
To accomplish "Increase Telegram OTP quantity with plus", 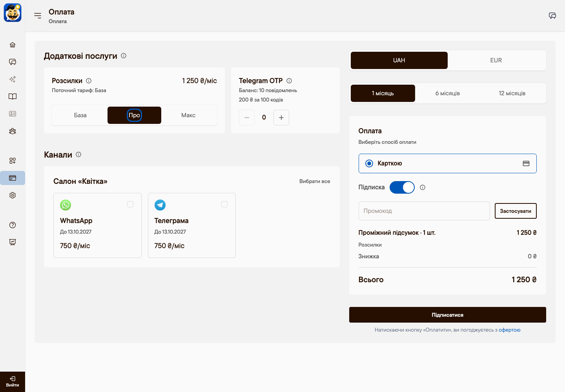I will click(x=281, y=118).
